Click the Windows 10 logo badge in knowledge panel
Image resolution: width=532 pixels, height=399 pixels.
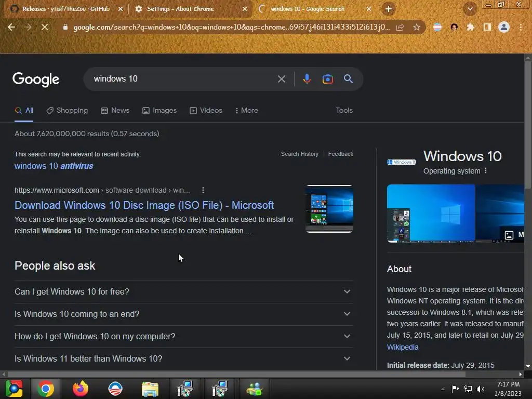click(x=402, y=162)
